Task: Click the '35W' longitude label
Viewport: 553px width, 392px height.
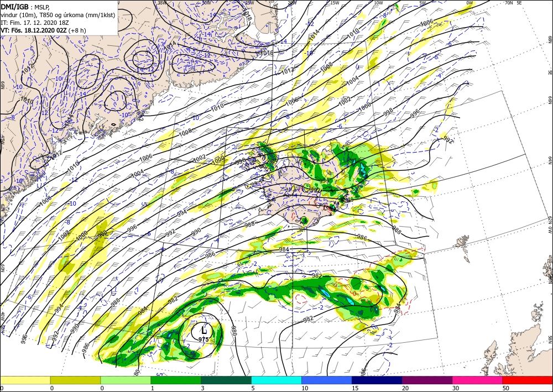Action: 162,3
